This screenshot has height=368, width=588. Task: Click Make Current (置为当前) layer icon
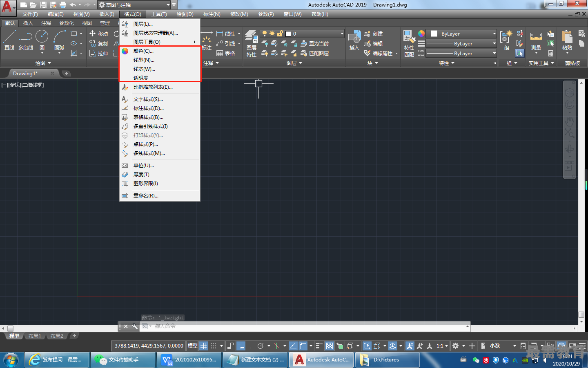pyautogui.click(x=314, y=43)
